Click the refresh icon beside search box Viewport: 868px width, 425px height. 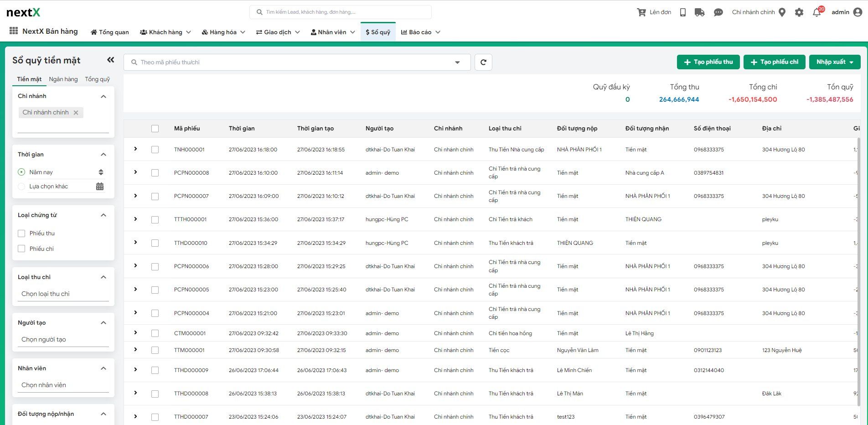(483, 62)
